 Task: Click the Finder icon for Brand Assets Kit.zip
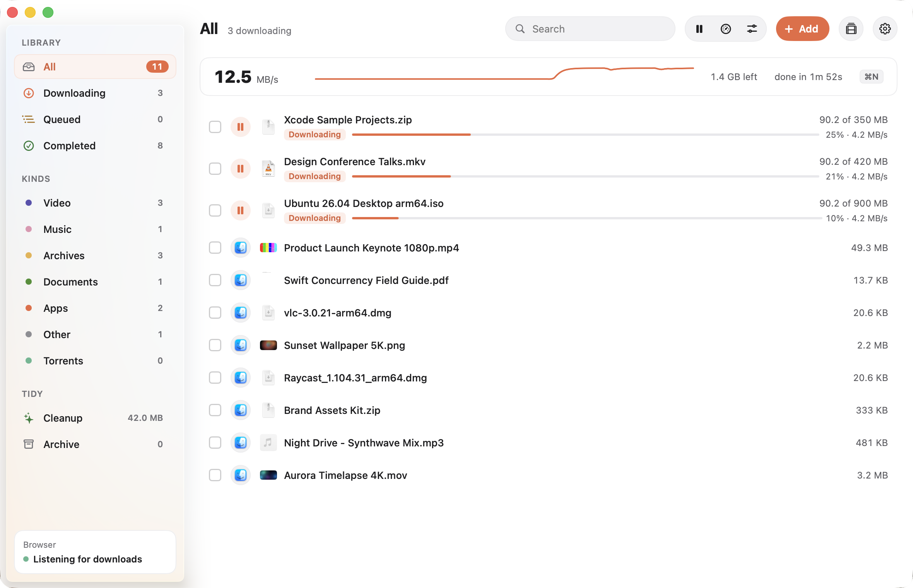pos(241,410)
